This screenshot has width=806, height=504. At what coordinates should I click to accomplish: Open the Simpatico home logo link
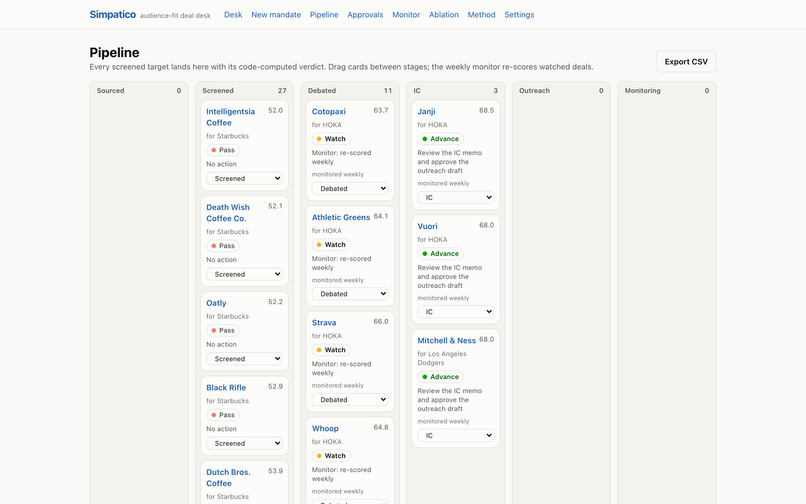click(113, 14)
